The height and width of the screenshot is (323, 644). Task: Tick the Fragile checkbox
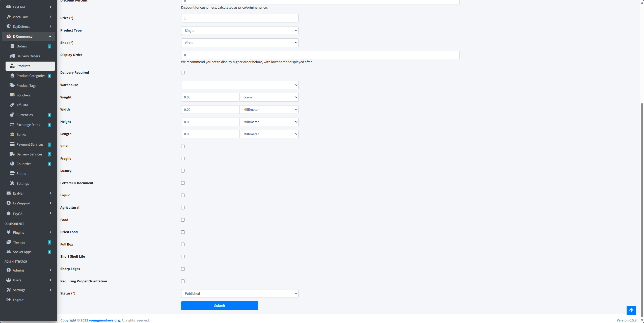tap(183, 158)
